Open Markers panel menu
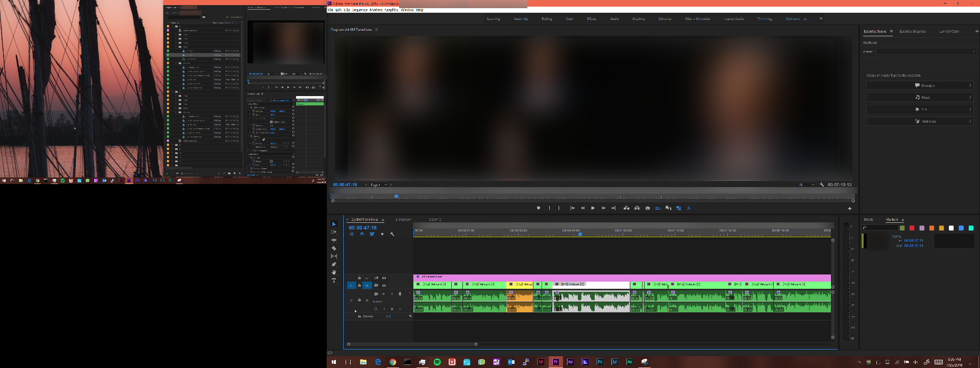This screenshot has height=368, width=980. 902,220
